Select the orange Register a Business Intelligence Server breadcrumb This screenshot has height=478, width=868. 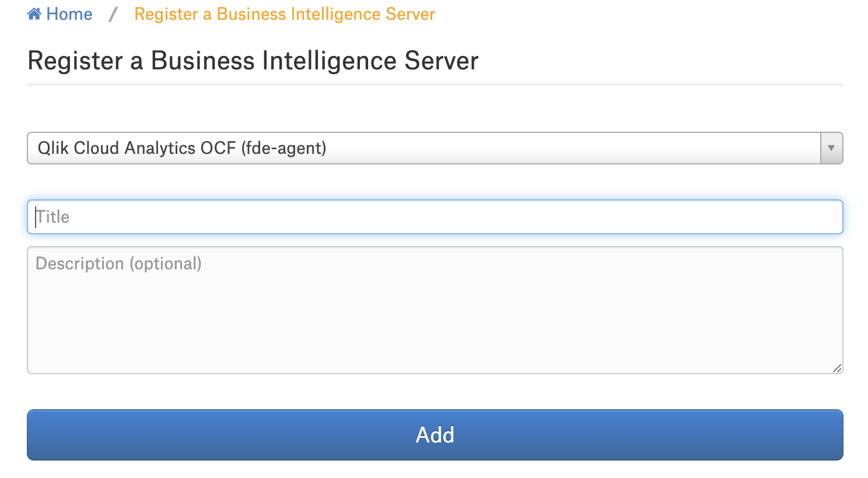[x=285, y=14]
